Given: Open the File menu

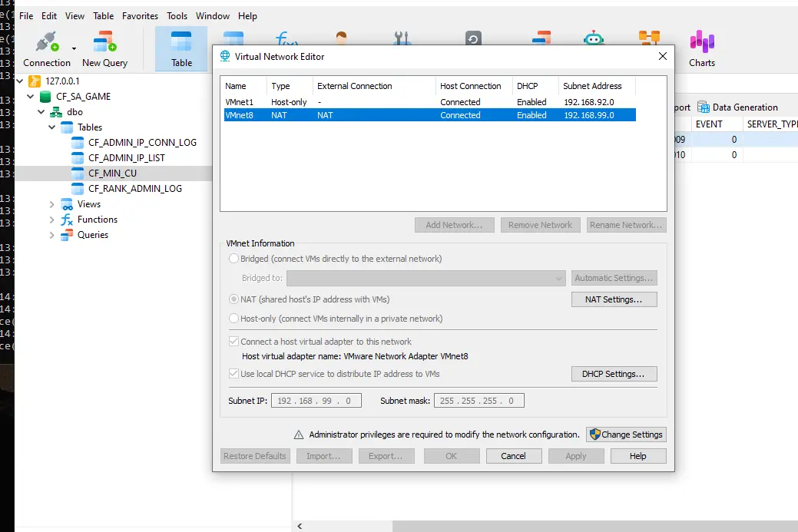Looking at the screenshot, I should (26, 16).
